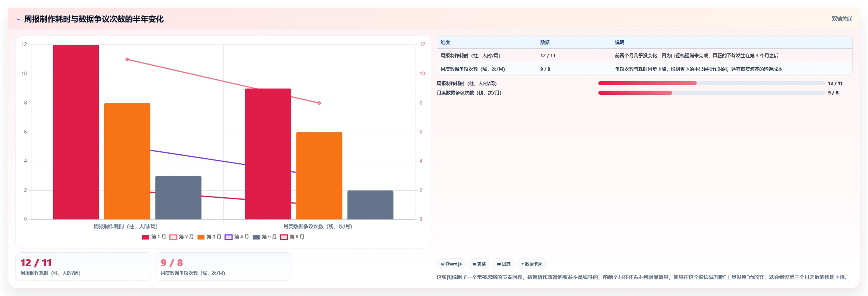Click the 9 / 8 value beside the progress bar
The image size is (868, 296).
833,93
